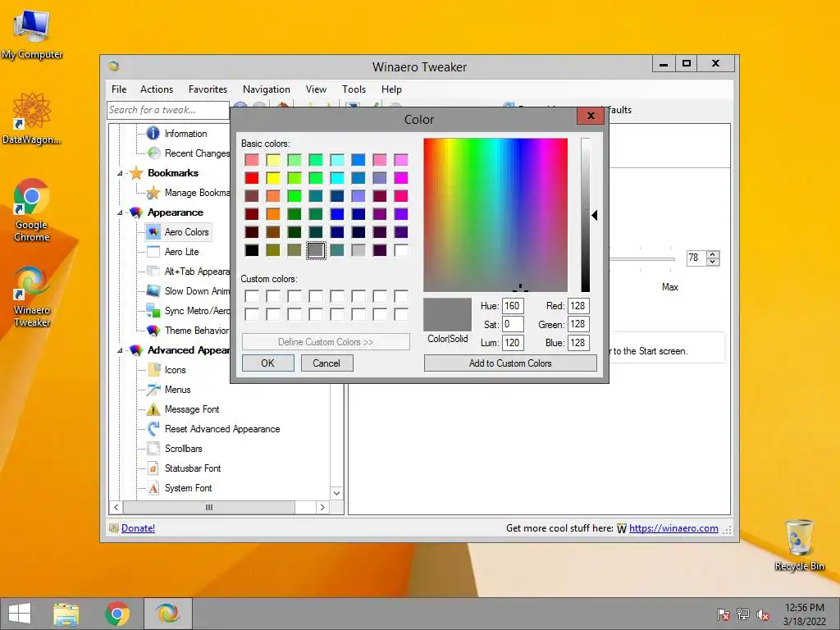Select Message Font item
This screenshot has width=840, height=630.
pos(192,409)
